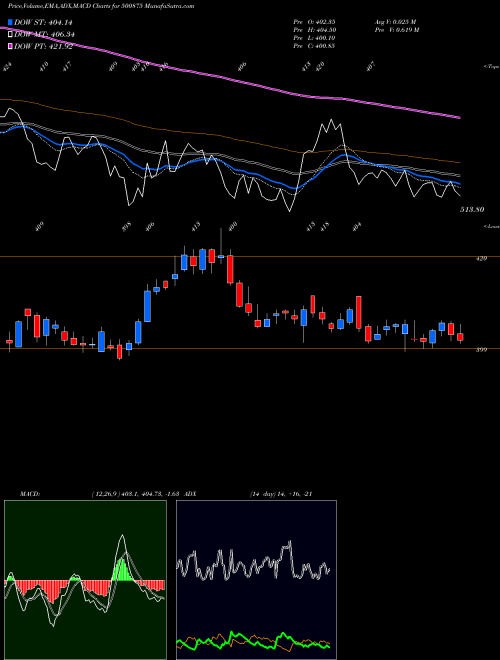
Task: Select the Pre L: 400.10 value
Action: (x=314, y=37)
